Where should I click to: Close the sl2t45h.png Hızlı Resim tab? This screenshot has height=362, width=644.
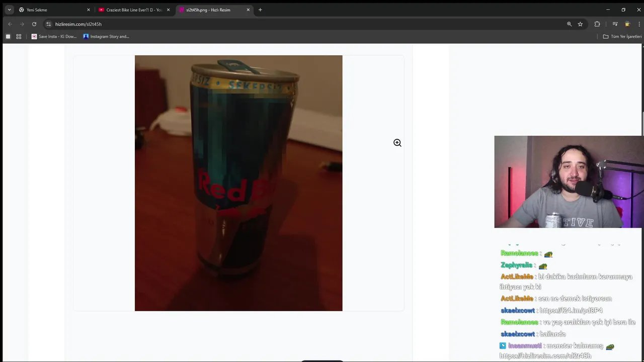coord(248,10)
